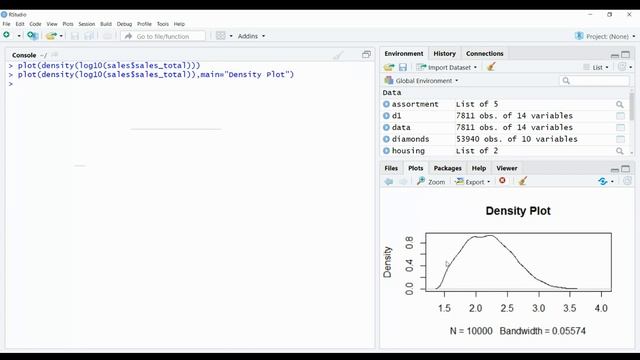Switch to the Files tab
The image size is (640, 360).
(x=391, y=168)
